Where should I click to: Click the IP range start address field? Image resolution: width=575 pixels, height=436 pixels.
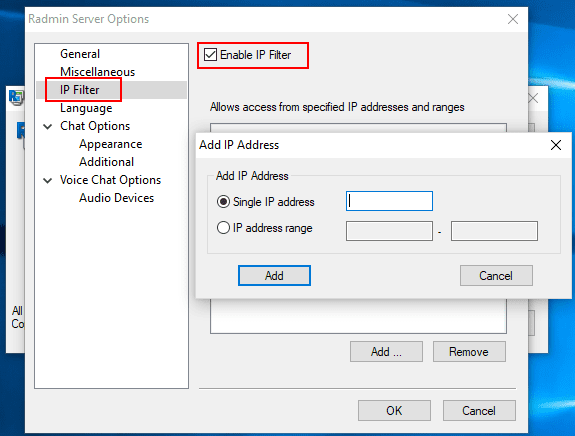click(x=389, y=231)
